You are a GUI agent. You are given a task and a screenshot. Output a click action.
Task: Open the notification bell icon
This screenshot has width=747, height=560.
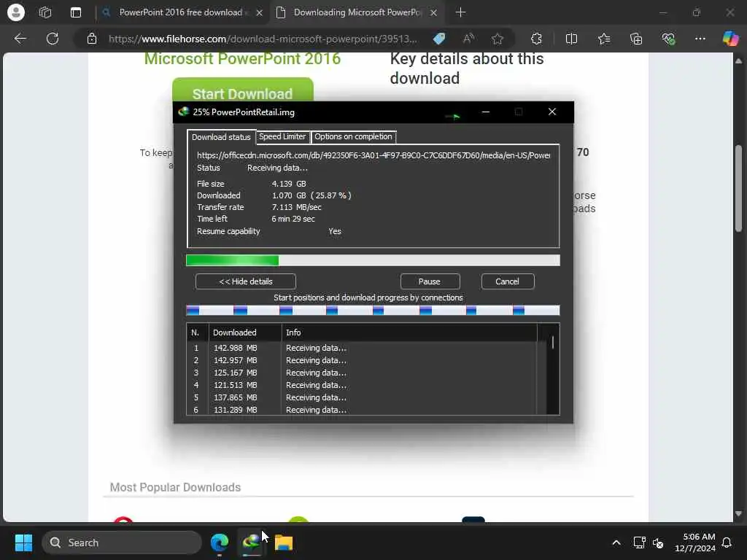pos(727,542)
